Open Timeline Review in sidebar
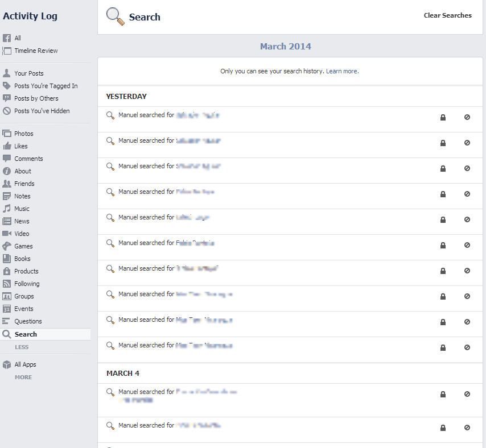 point(36,51)
